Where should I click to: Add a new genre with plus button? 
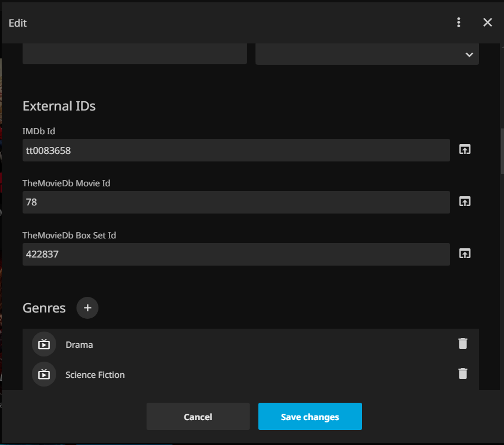[87, 308]
